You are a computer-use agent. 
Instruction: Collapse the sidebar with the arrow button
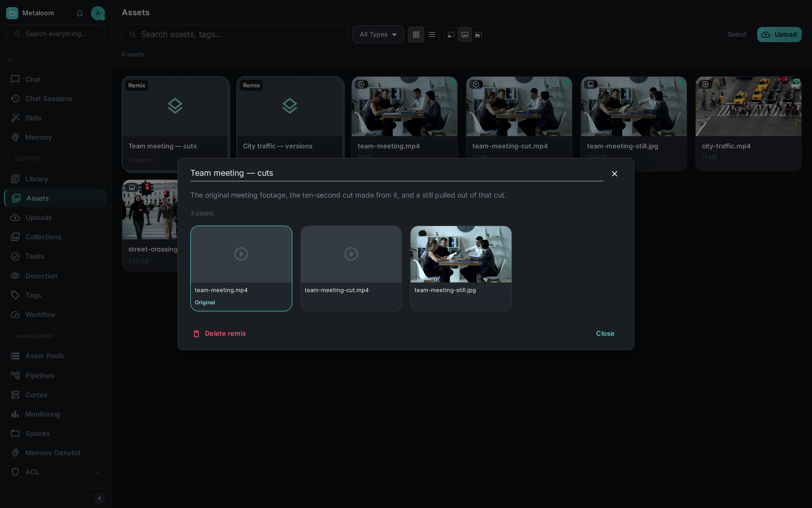coord(99,498)
